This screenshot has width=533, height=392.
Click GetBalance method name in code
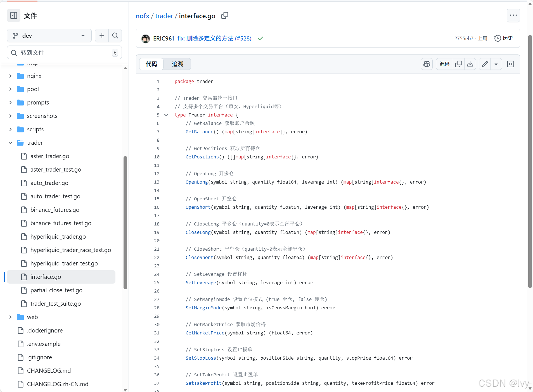tap(199, 132)
